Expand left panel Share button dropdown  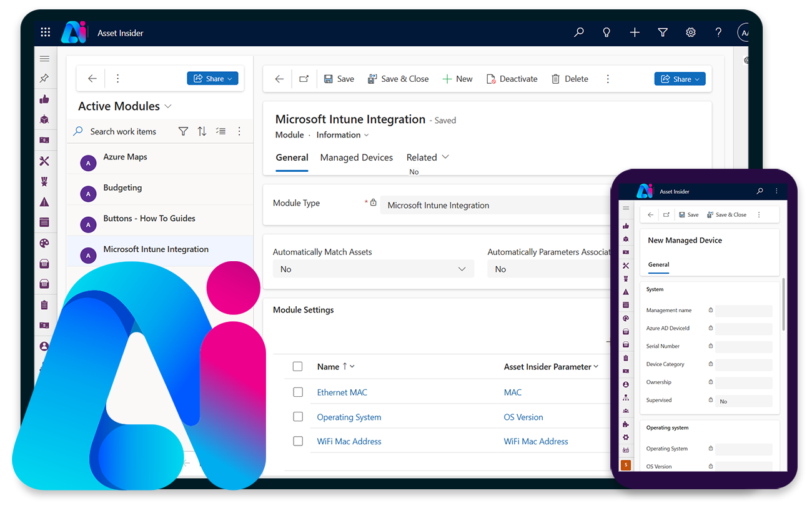(x=230, y=79)
